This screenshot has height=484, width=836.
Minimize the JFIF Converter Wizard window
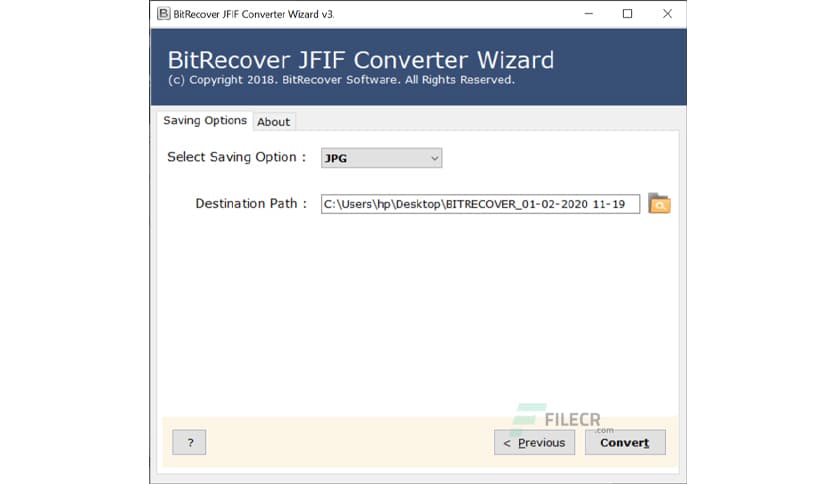(x=589, y=14)
